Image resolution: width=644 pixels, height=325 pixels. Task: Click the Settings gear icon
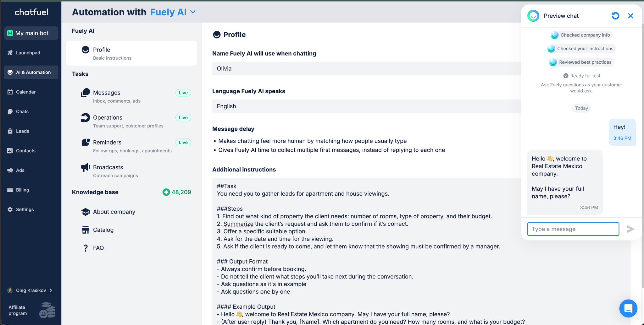point(10,209)
